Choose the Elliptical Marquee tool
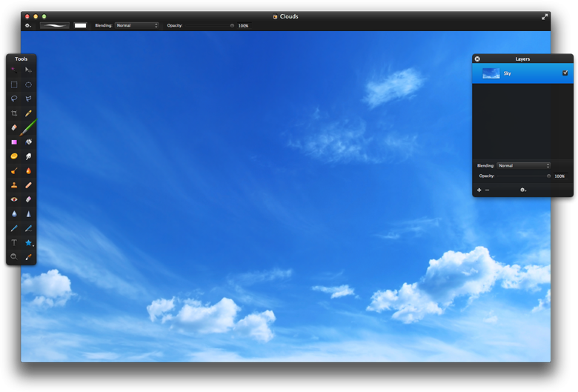 pos(28,84)
